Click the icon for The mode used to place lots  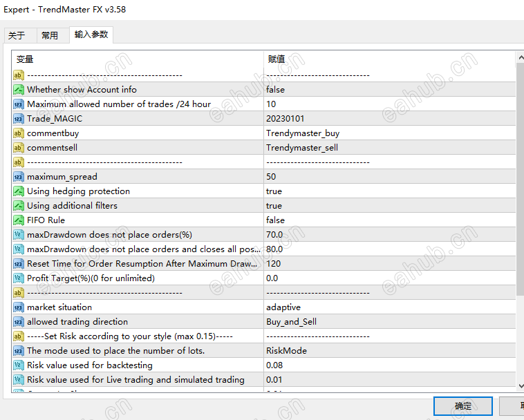[x=19, y=351]
